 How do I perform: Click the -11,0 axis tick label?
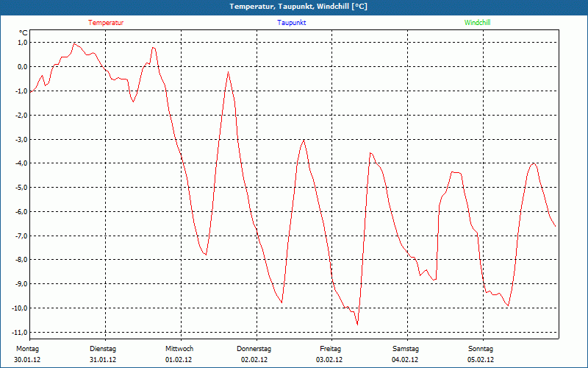point(20,333)
